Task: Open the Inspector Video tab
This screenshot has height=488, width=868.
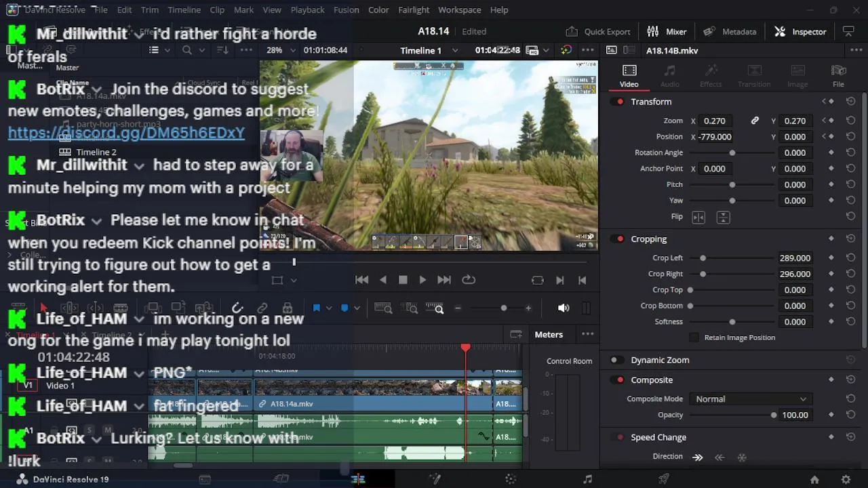Action: 629,76
